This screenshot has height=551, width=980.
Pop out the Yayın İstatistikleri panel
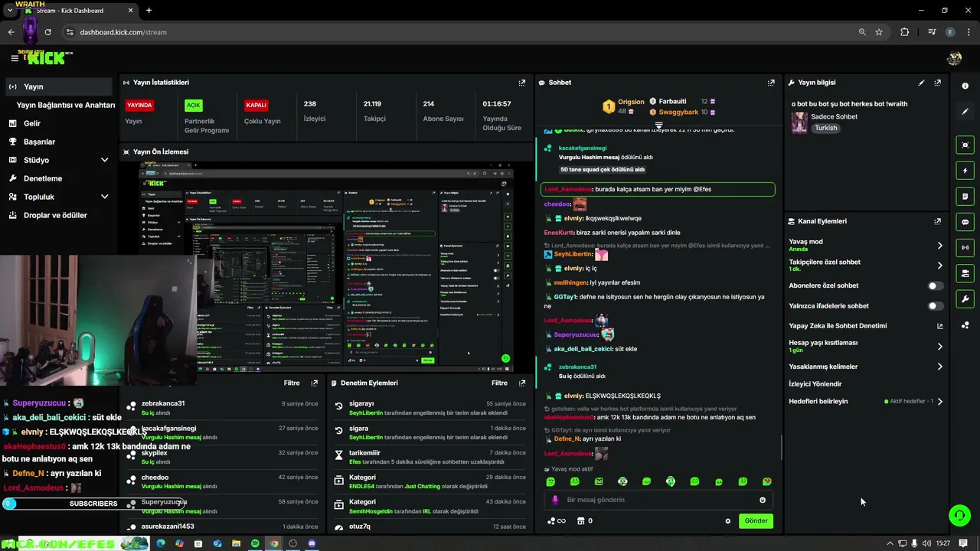(x=522, y=83)
